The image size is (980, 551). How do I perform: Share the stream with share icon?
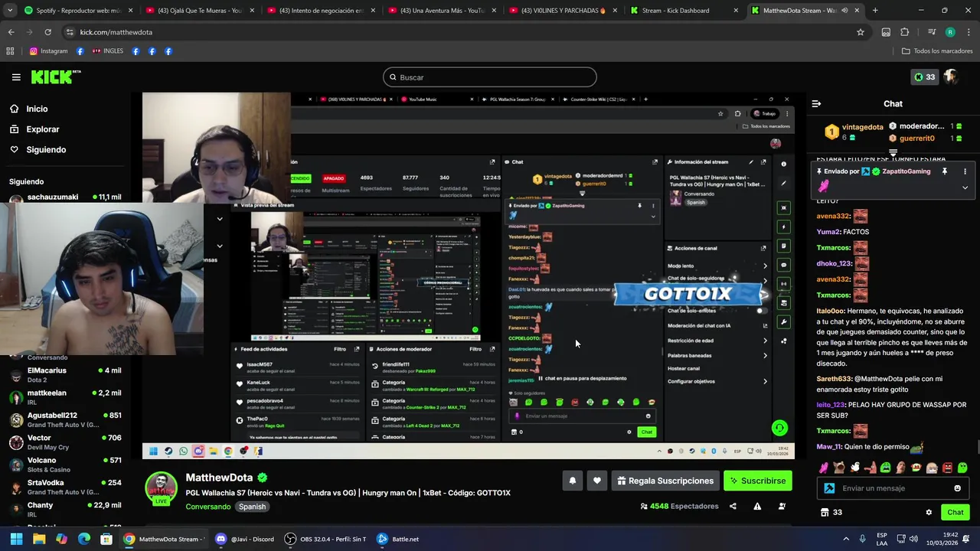point(733,506)
